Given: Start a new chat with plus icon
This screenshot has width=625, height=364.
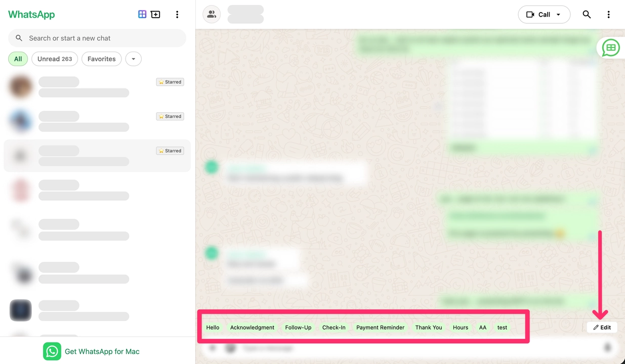Looking at the screenshot, I should (156, 15).
